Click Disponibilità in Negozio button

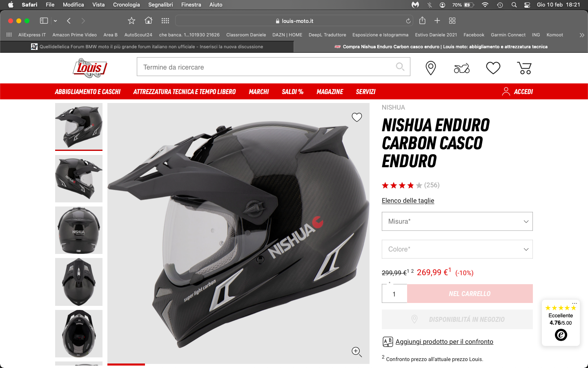pos(457,319)
